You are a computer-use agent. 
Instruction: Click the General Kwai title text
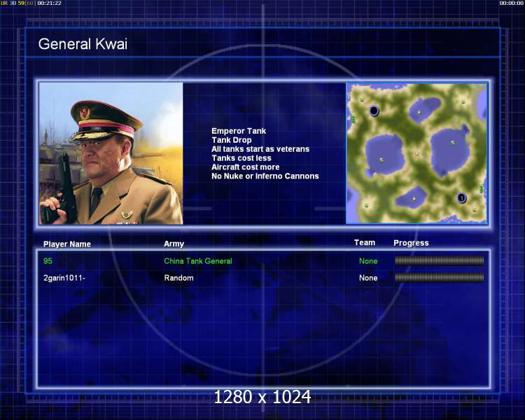(83, 45)
